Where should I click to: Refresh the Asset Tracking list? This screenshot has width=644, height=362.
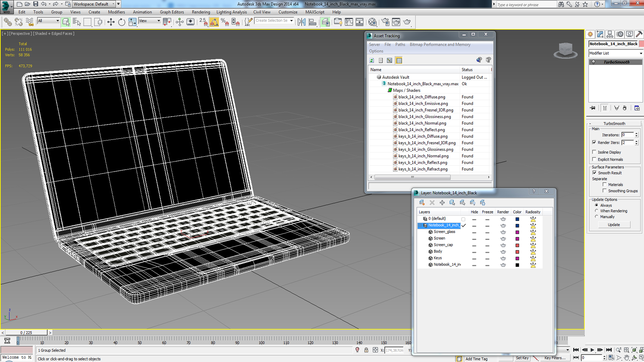pos(372,61)
